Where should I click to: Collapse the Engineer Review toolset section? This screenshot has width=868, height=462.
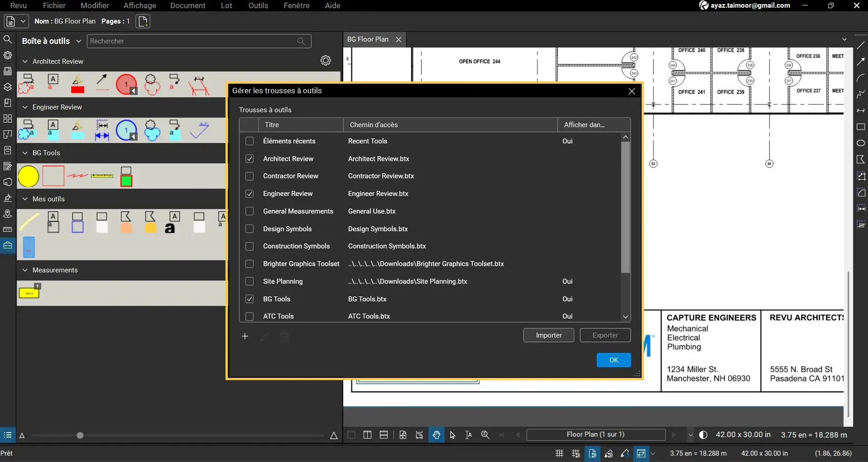(24, 107)
